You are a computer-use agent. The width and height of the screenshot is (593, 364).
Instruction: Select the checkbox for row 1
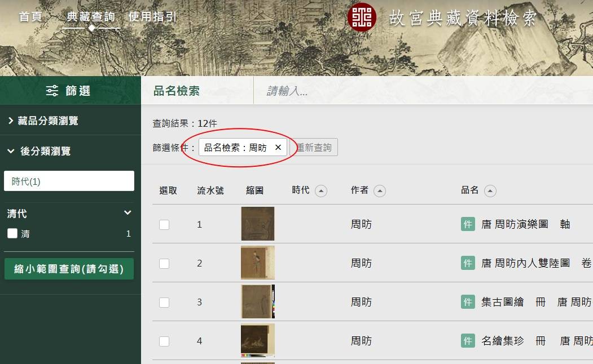[164, 224]
